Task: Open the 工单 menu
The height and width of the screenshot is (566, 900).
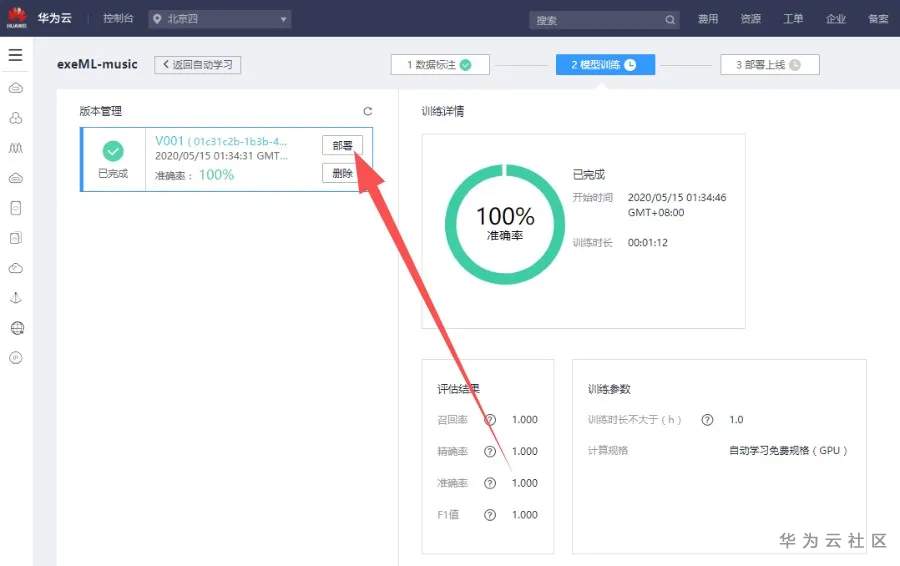Action: pyautogui.click(x=793, y=19)
